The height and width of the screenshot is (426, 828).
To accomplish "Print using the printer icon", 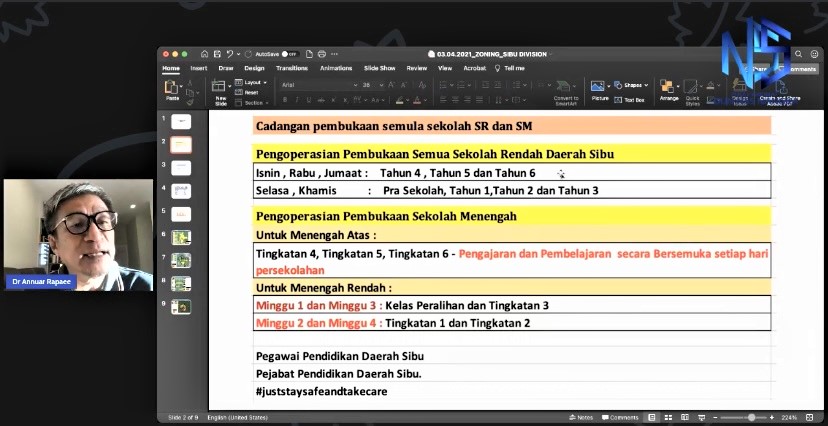I will tap(322, 54).
